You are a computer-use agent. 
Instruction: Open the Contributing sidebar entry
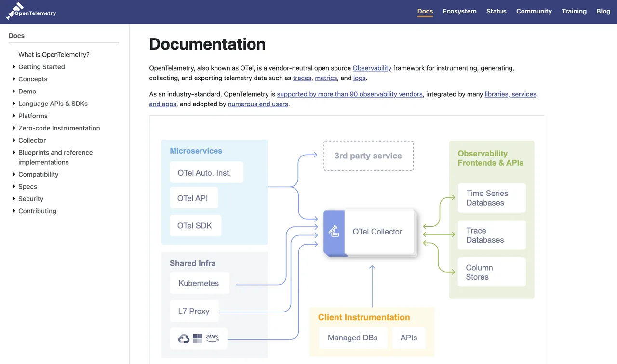37,211
